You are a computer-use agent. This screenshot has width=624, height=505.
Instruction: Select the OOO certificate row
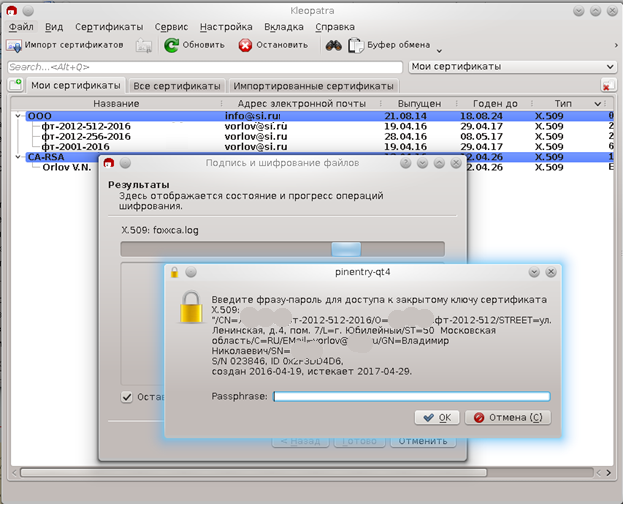click(318, 116)
